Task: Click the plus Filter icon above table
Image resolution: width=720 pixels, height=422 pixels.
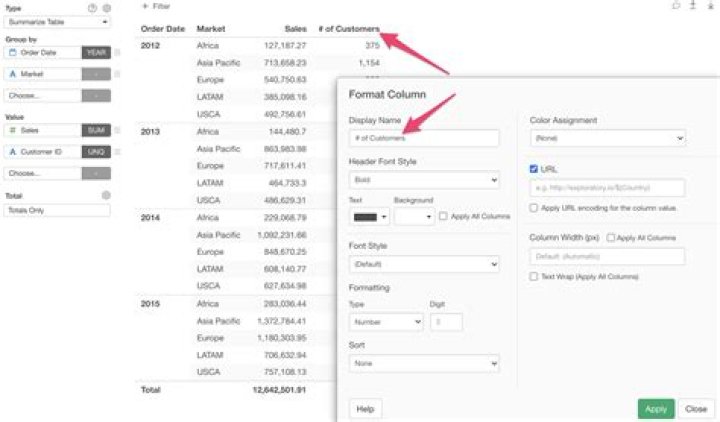Action: (x=145, y=6)
